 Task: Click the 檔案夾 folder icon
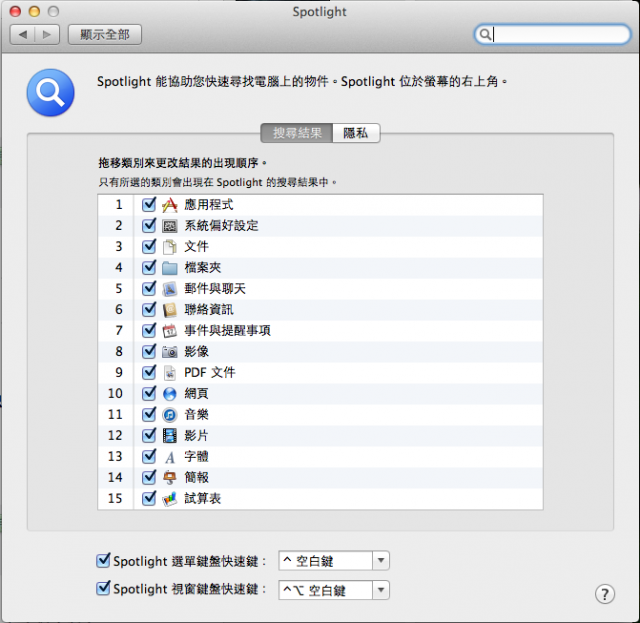coord(170,268)
